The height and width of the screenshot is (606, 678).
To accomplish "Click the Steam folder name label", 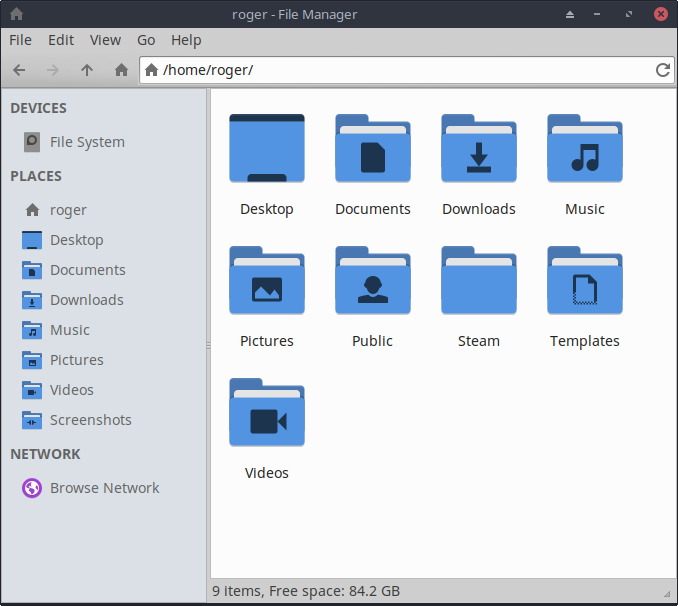I will click(x=479, y=341).
